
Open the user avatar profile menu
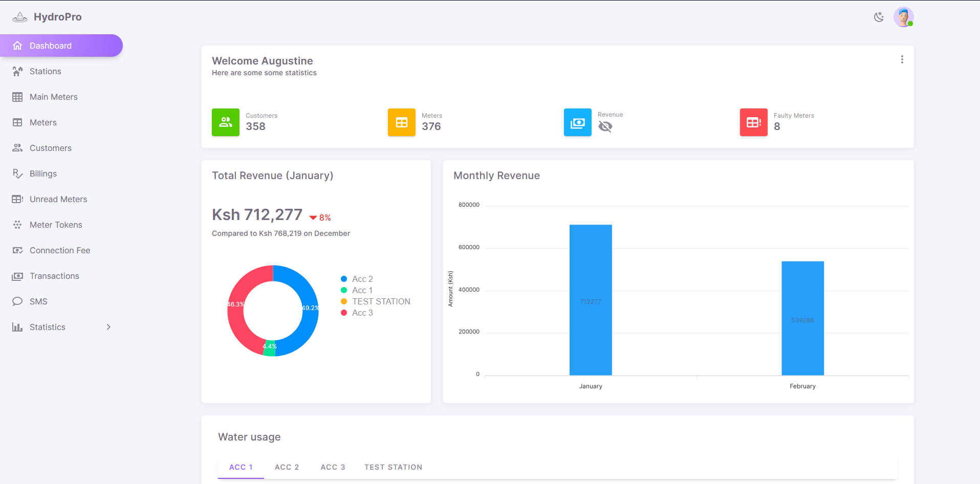[x=903, y=17]
